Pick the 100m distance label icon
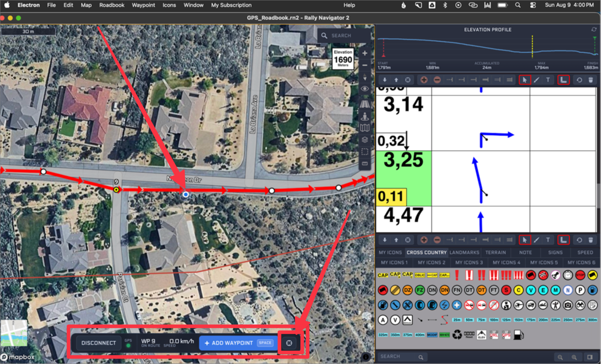Screen dimensions: 601x364 tap(494, 320)
